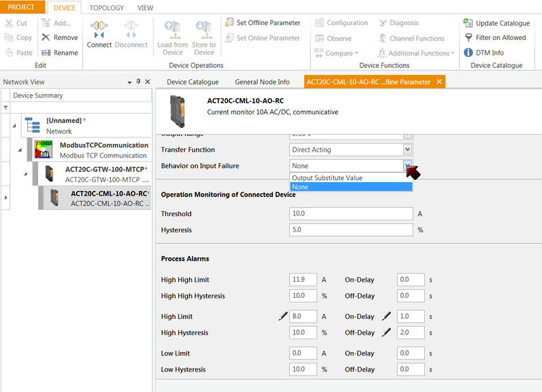Click the Threshold input field
542x392 pixels.
pyautogui.click(x=351, y=214)
